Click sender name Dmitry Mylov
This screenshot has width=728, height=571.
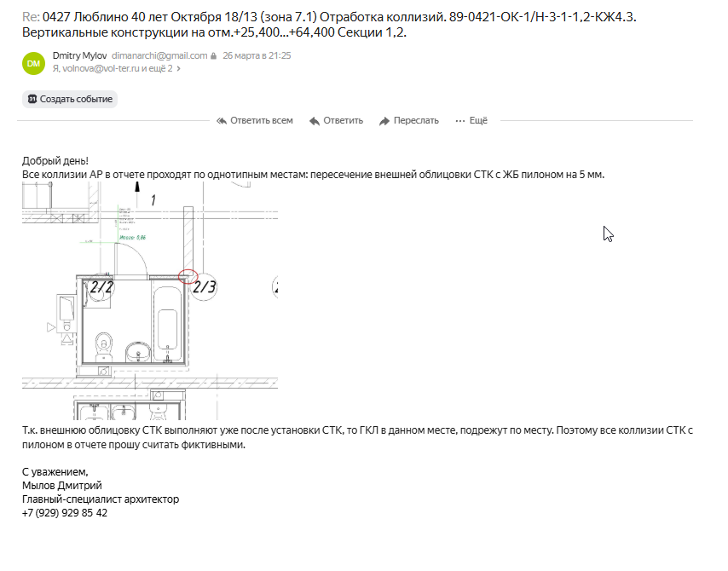[x=80, y=55]
